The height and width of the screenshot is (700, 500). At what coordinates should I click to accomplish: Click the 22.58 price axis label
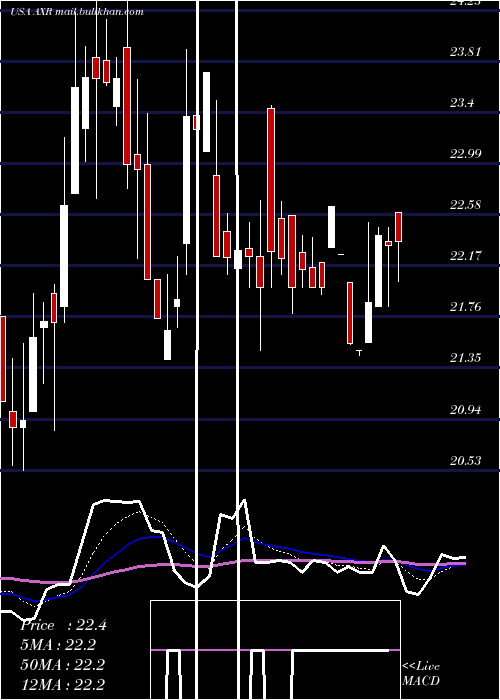465,205
